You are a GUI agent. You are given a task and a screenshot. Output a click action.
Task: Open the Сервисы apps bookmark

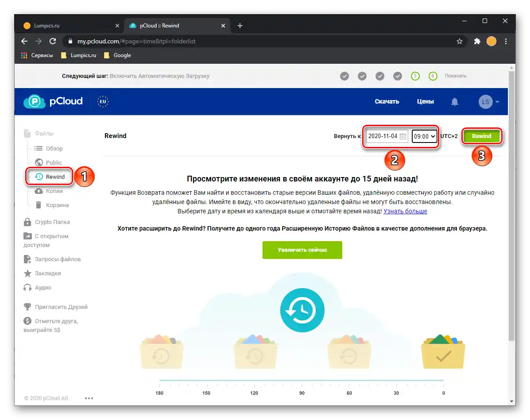37,55
